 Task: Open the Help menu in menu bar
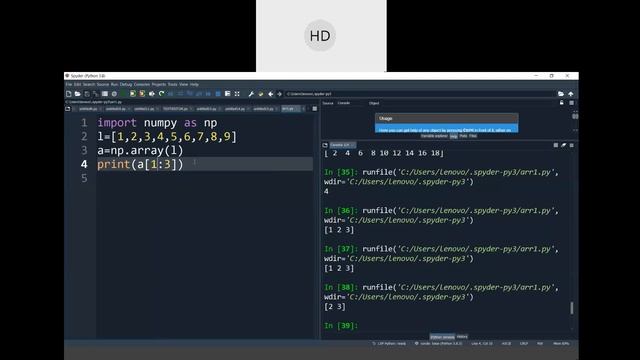[194, 84]
